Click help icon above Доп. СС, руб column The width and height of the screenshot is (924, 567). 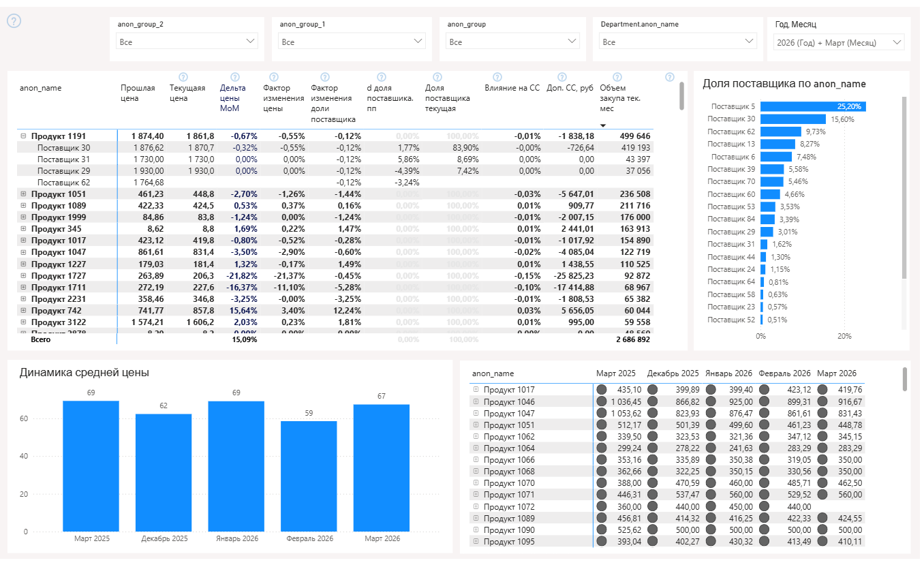point(562,77)
